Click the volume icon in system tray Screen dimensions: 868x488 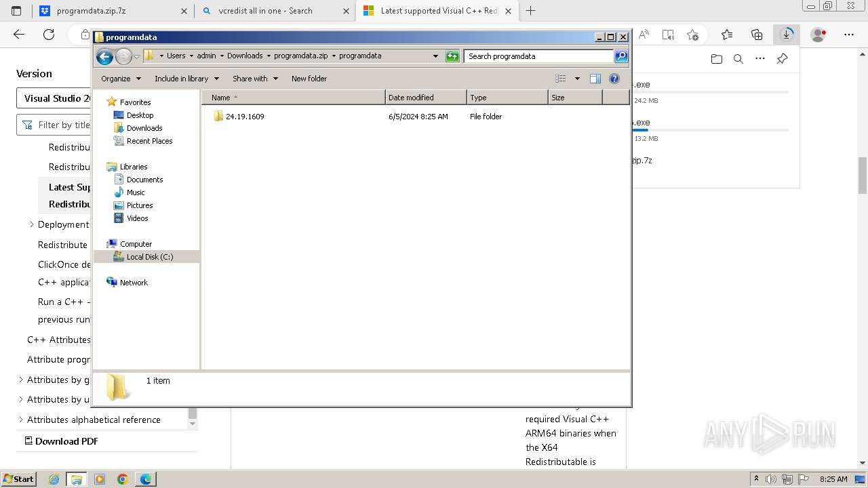coord(771,479)
